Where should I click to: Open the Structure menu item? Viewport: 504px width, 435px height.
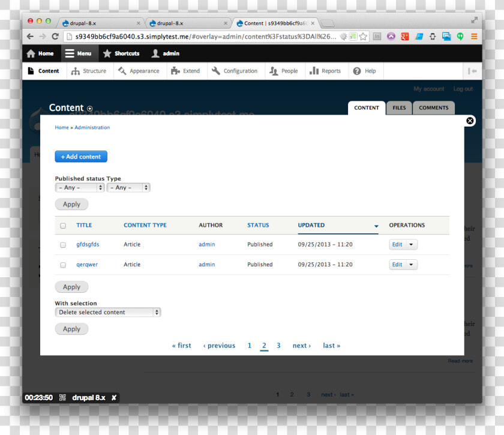(89, 71)
